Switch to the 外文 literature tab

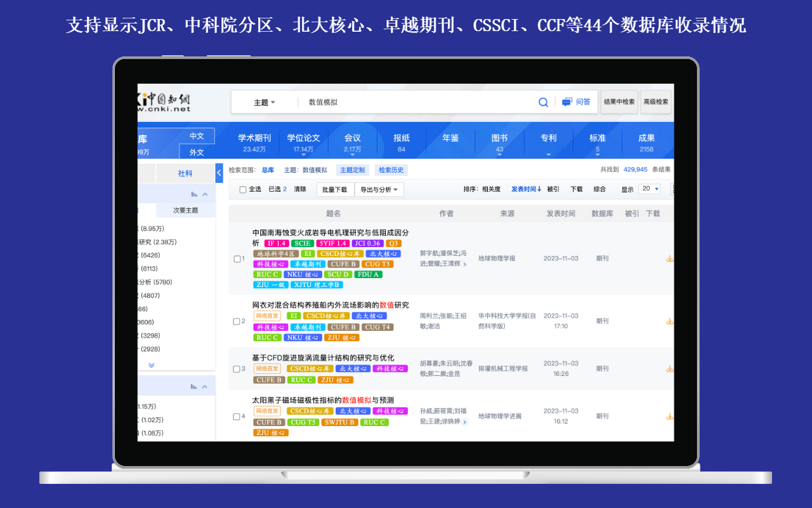195,152
